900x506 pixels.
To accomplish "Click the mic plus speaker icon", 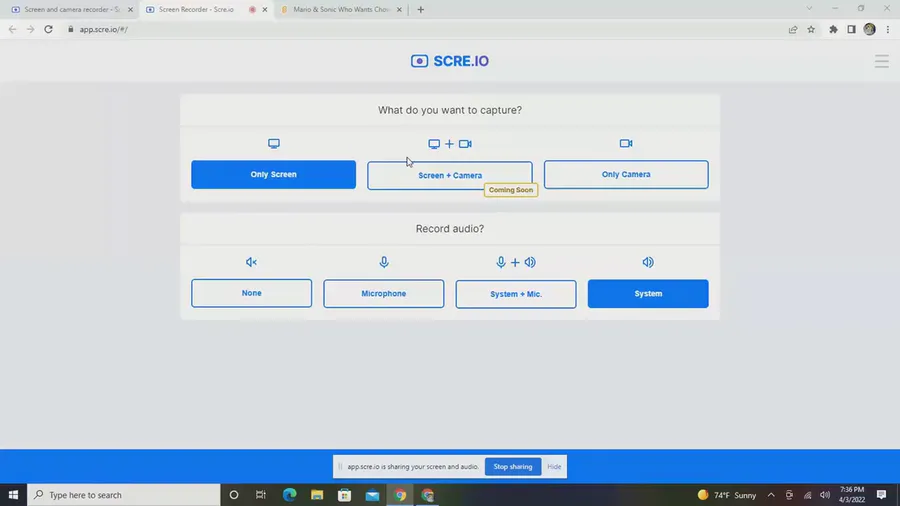I will point(515,262).
